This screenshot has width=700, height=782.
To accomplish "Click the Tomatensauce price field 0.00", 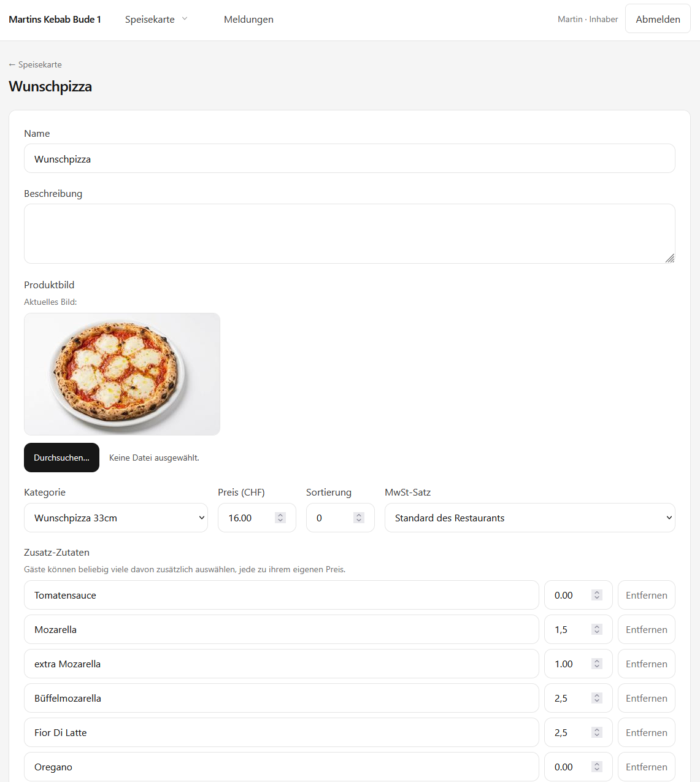I will (x=579, y=595).
